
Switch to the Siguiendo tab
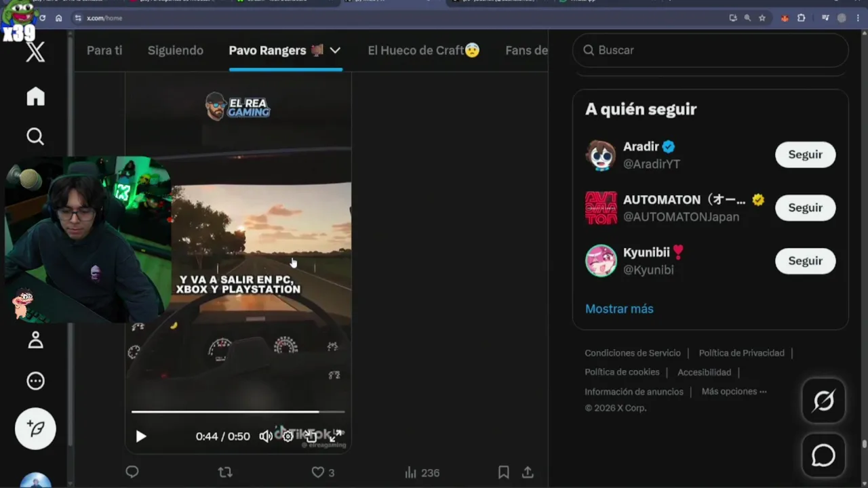(176, 50)
